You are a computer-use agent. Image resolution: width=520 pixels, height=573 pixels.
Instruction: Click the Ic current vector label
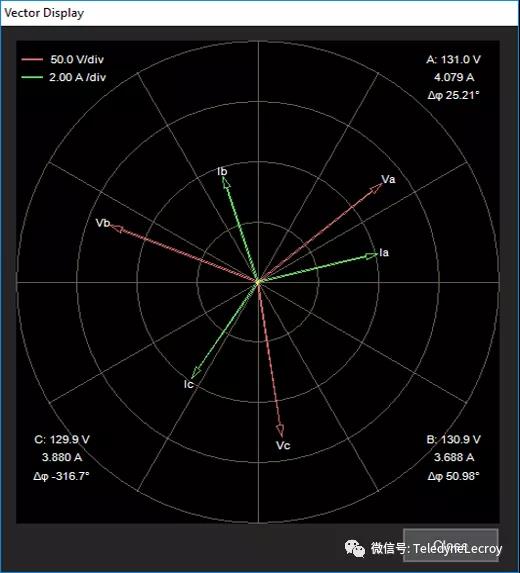pos(189,384)
